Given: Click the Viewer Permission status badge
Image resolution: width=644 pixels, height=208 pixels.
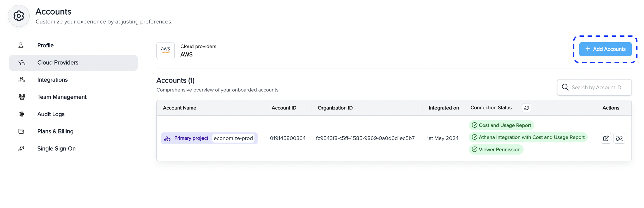Looking at the screenshot, I should point(496,150).
